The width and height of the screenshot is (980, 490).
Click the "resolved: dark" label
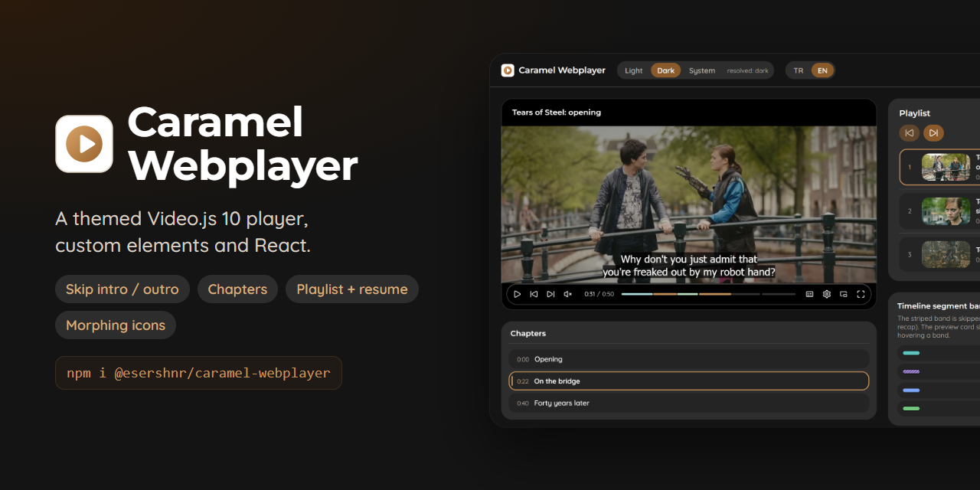click(x=748, y=70)
